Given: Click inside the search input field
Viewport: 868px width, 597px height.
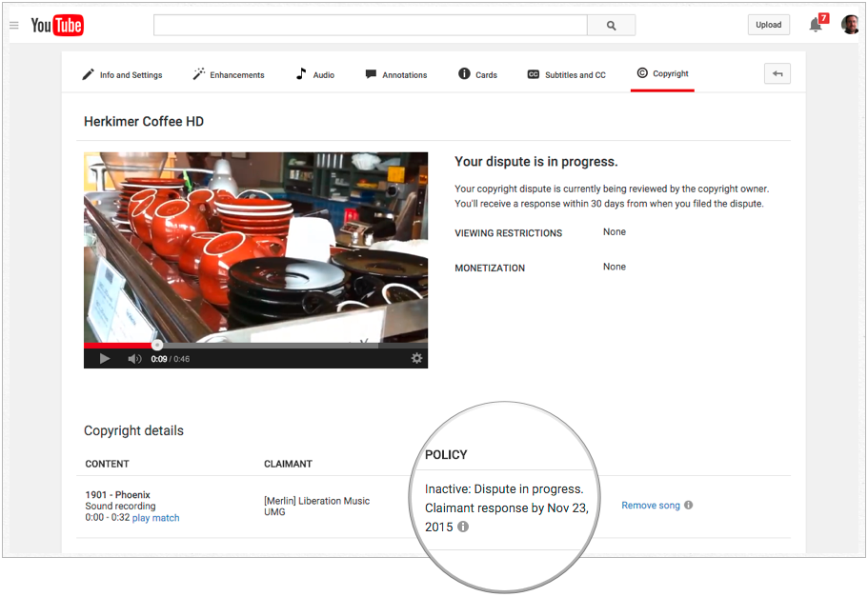Looking at the screenshot, I should 372,24.
